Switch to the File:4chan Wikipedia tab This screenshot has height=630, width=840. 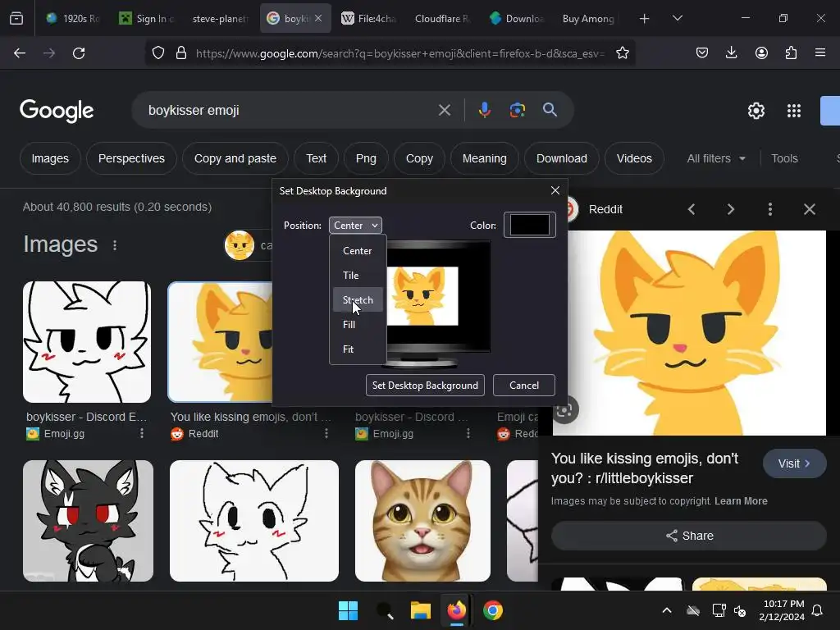(x=368, y=19)
